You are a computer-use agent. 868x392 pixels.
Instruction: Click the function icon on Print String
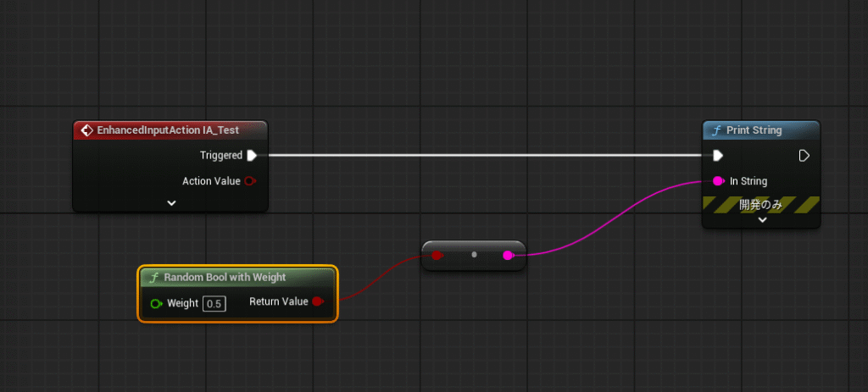[716, 130]
